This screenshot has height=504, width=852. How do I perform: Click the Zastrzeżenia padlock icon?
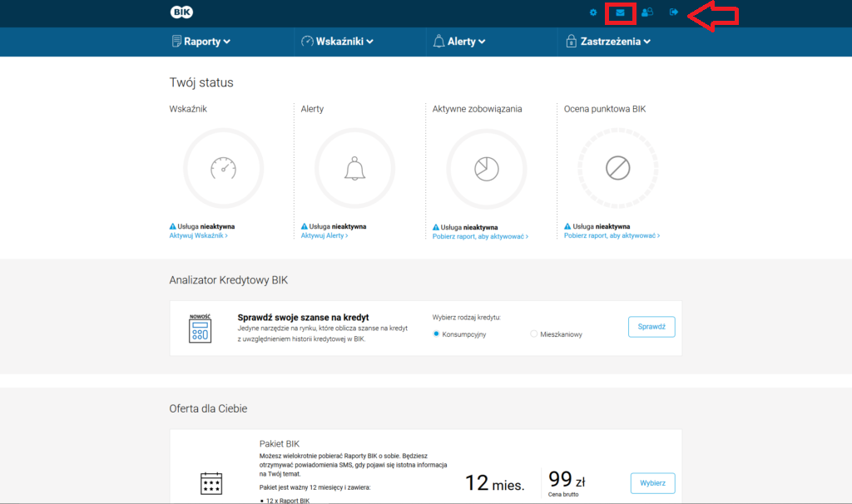571,41
